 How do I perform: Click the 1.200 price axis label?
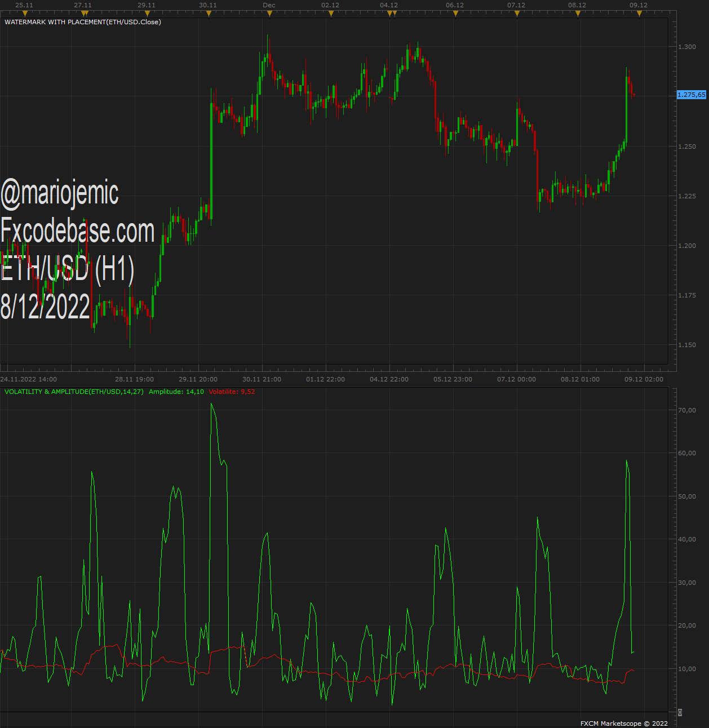[x=687, y=246]
